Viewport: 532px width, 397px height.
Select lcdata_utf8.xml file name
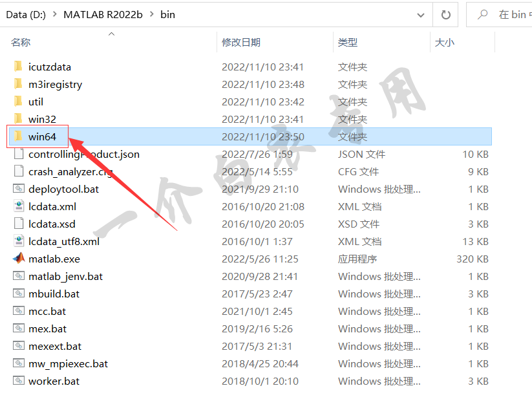64,242
